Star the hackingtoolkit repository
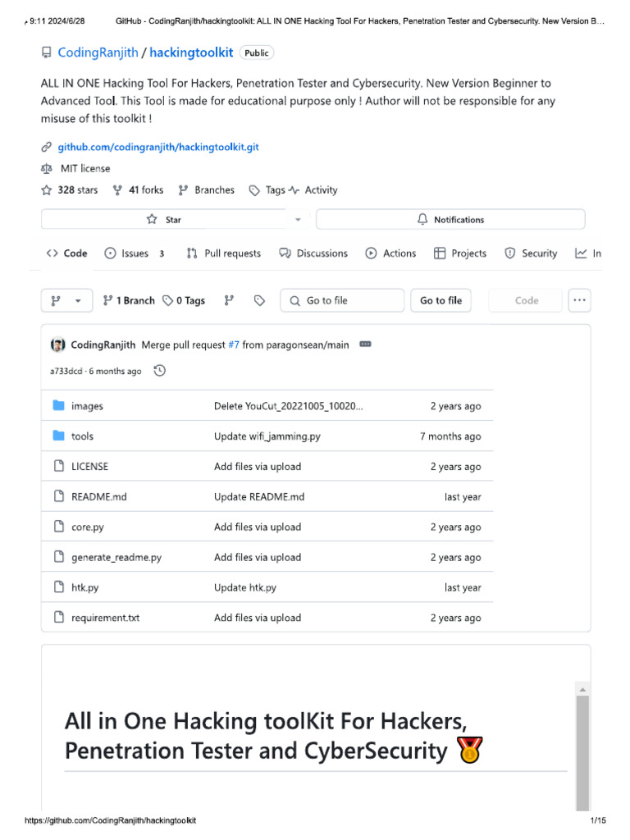 pos(163,220)
